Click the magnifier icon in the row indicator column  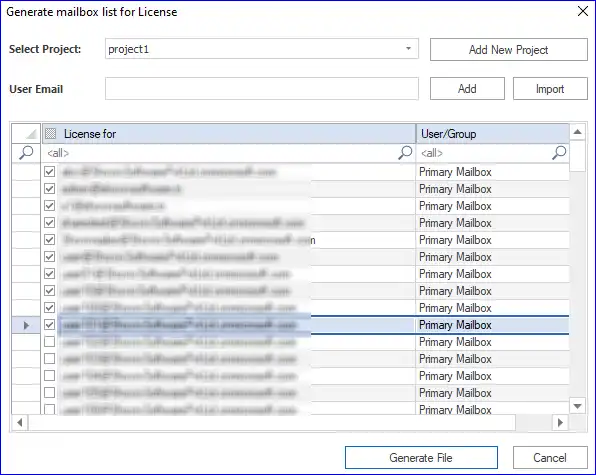pos(26,153)
